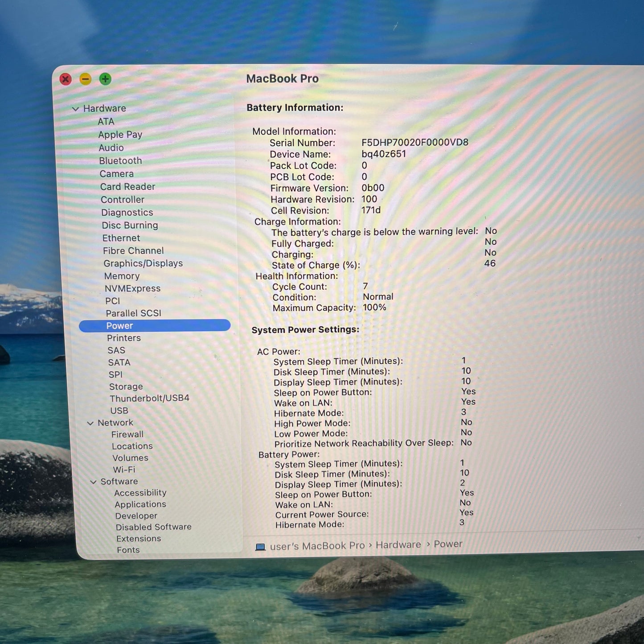Select Storage in the sidebar

(x=126, y=386)
